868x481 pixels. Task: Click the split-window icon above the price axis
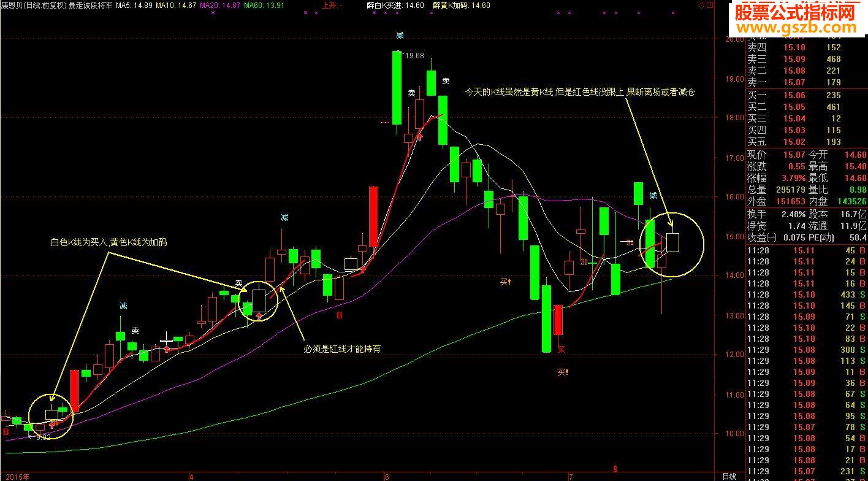click(709, 5)
